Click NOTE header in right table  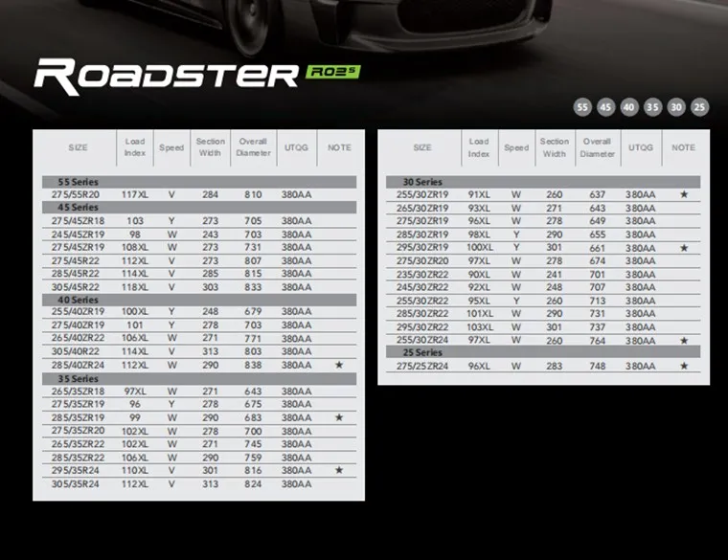point(683,147)
